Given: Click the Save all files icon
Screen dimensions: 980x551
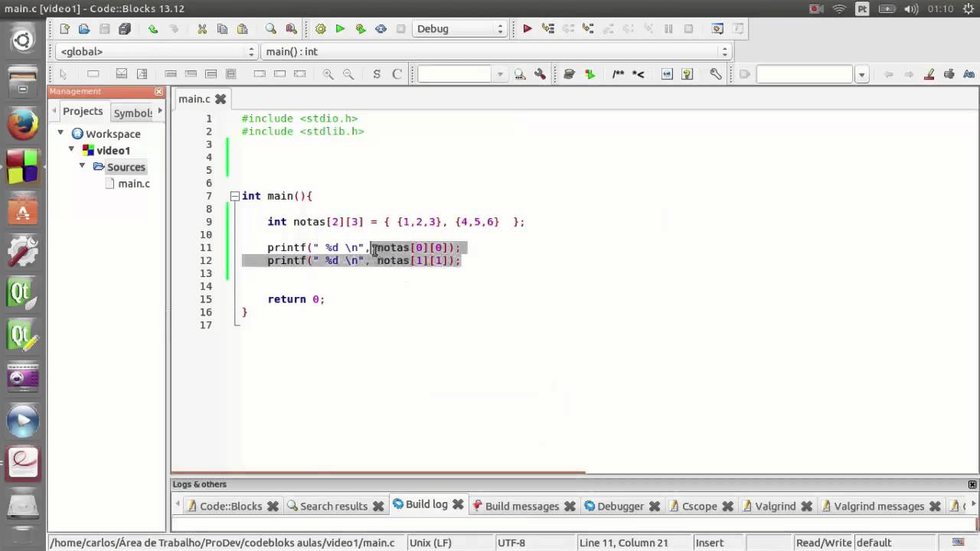Looking at the screenshot, I should [x=125, y=29].
